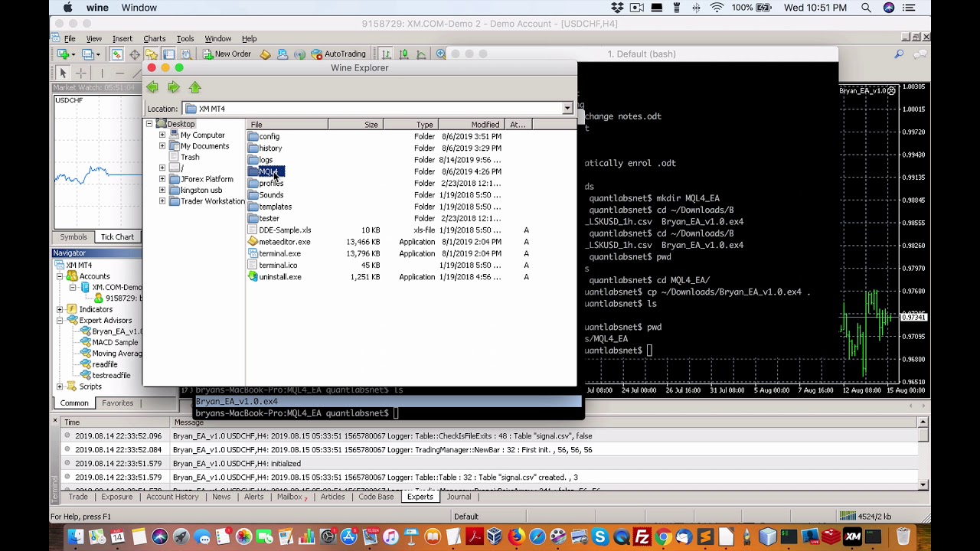Select DDE-Sample.xls file
980x551 pixels.
click(x=279, y=230)
